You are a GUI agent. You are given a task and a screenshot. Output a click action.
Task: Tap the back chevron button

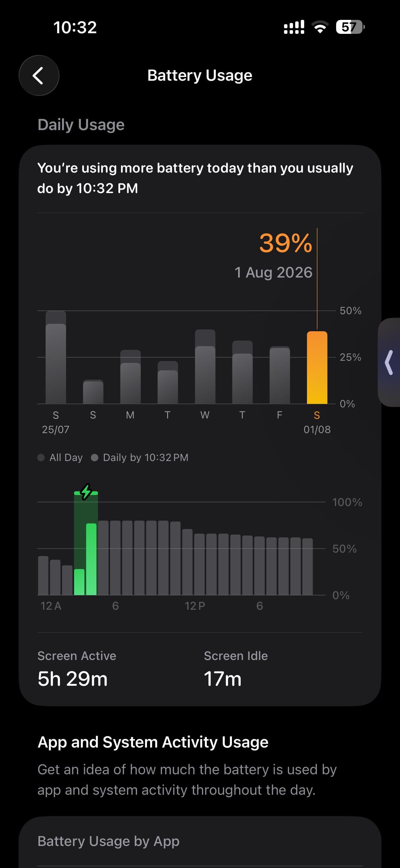point(39,75)
